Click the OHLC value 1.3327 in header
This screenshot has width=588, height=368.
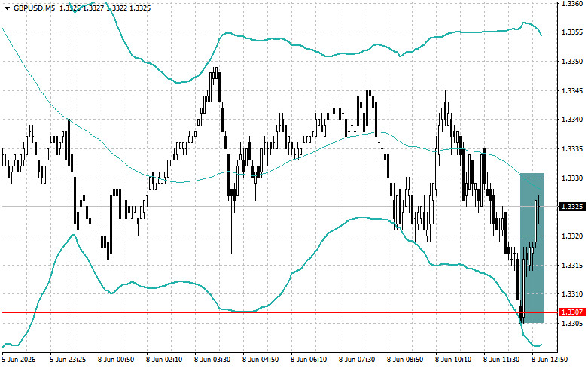93,8
